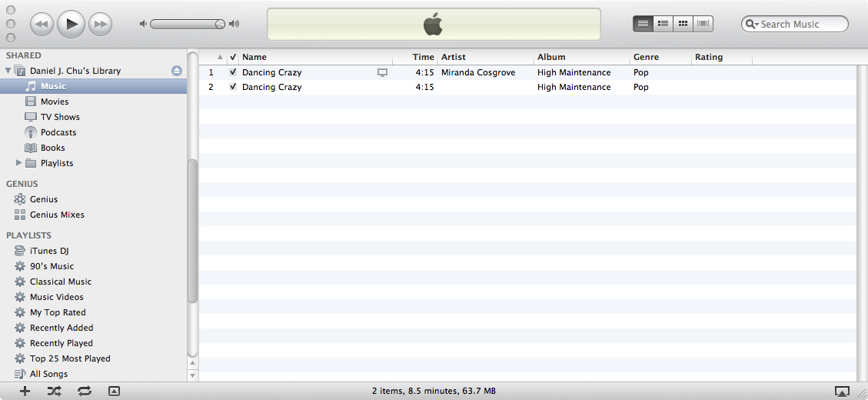868x400 pixels.
Task: Click sidebar scrollbar thumb
Action: 193,231
